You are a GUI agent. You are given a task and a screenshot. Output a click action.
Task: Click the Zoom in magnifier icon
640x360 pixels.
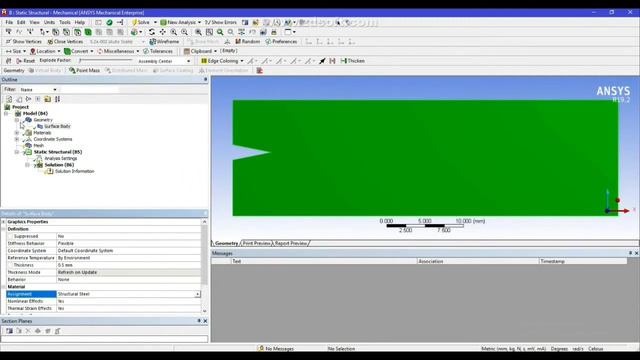point(173,32)
